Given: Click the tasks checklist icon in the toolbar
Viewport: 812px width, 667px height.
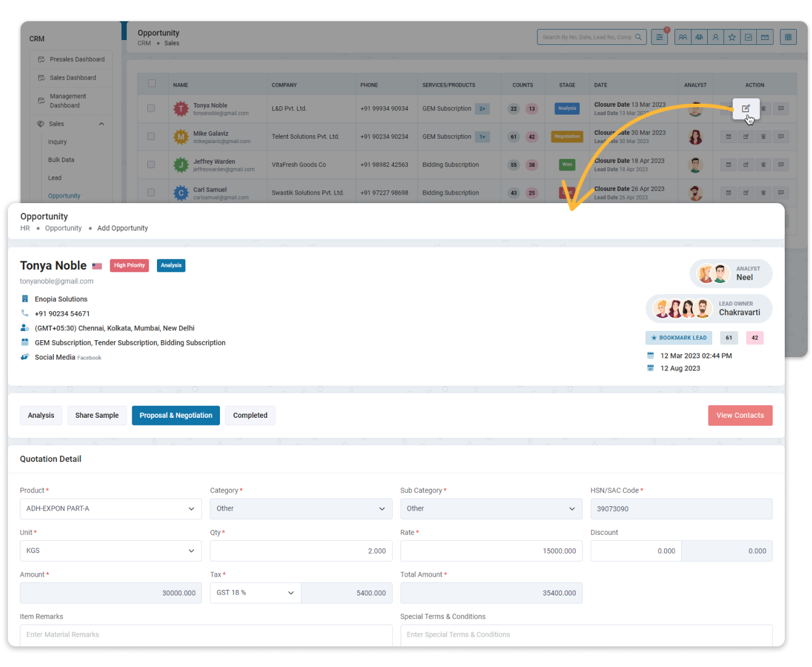Looking at the screenshot, I should pos(748,36).
